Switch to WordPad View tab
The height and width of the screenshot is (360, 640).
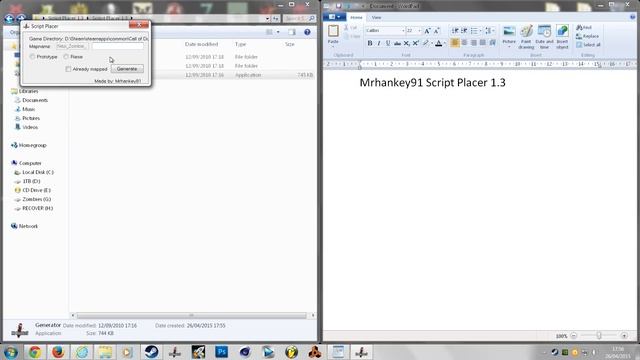pyautogui.click(x=376, y=18)
